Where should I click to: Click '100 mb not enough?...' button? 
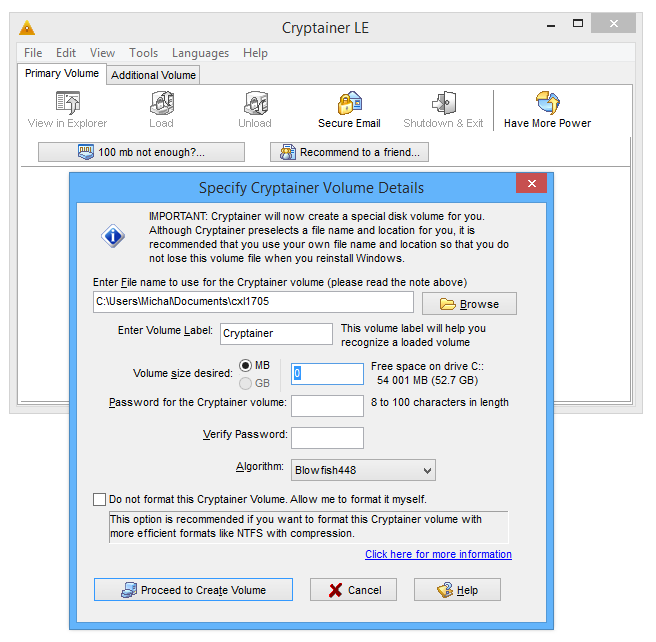[x=141, y=152]
